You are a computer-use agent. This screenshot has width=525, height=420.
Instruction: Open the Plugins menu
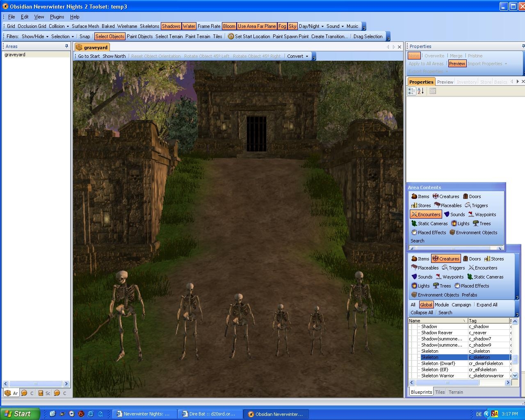pos(57,17)
